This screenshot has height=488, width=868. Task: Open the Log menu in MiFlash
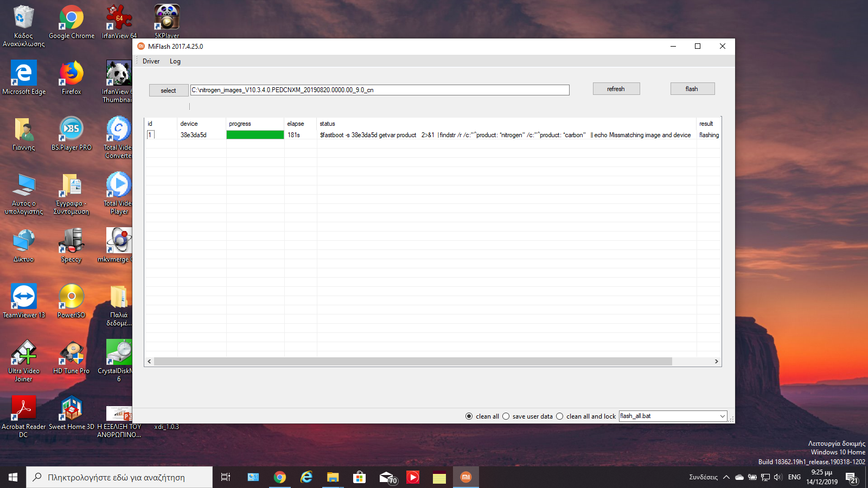(x=175, y=61)
